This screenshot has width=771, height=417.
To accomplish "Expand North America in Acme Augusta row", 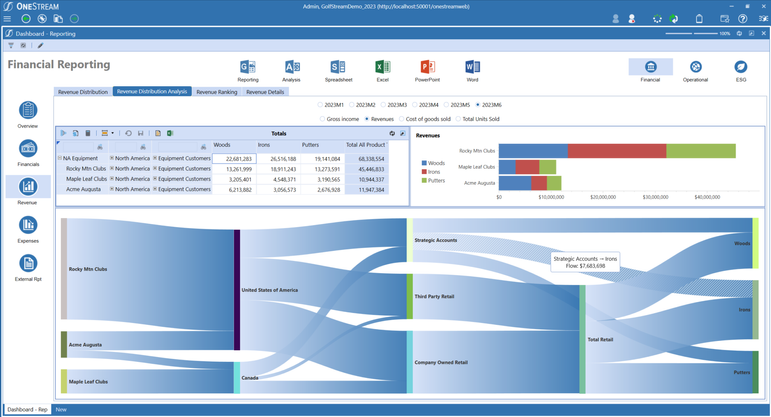I will pyautogui.click(x=112, y=189).
